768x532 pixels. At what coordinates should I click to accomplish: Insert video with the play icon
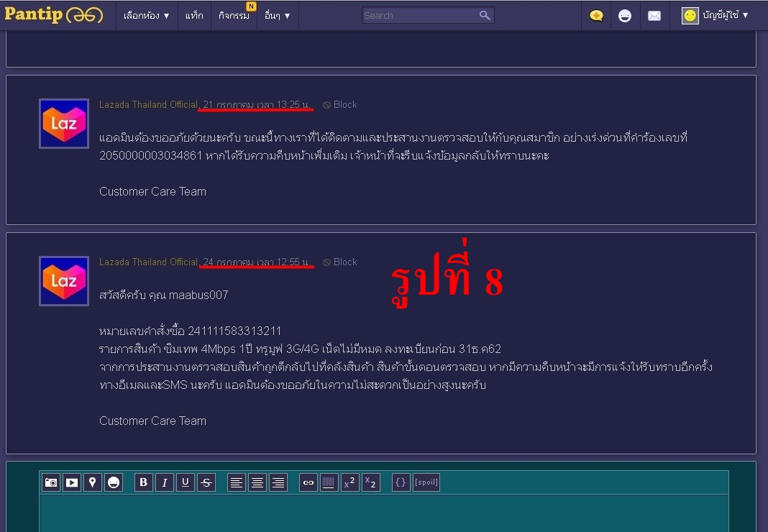coord(72,482)
